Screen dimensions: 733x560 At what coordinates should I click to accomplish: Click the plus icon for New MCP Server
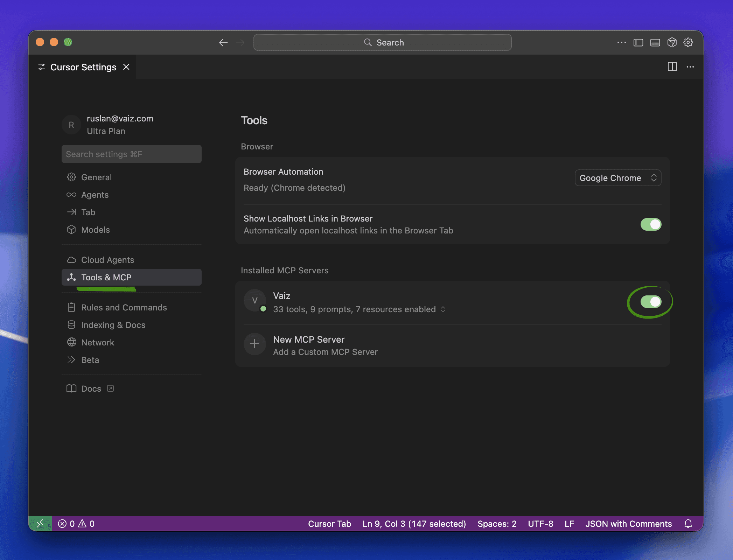(254, 344)
